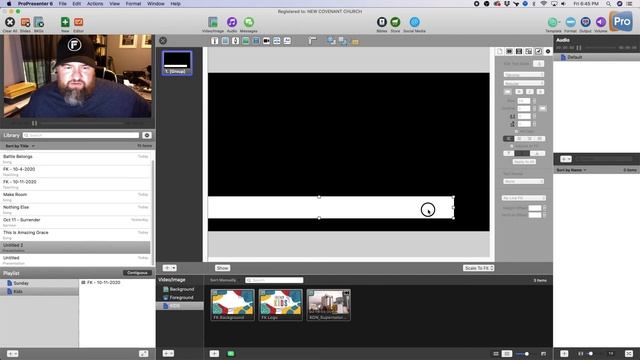Open the Actions menu
Viewport: 640px width, 360px height.
pyautogui.click(x=95, y=4)
